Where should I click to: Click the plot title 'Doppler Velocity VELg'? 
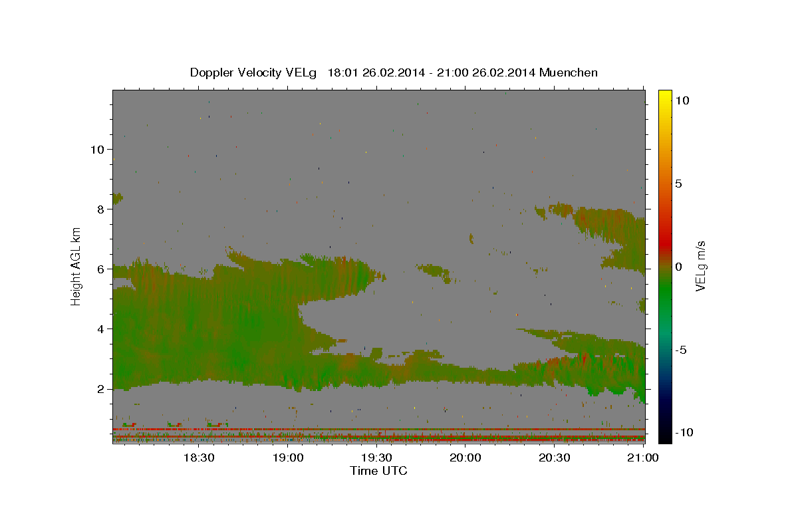[x=254, y=72]
